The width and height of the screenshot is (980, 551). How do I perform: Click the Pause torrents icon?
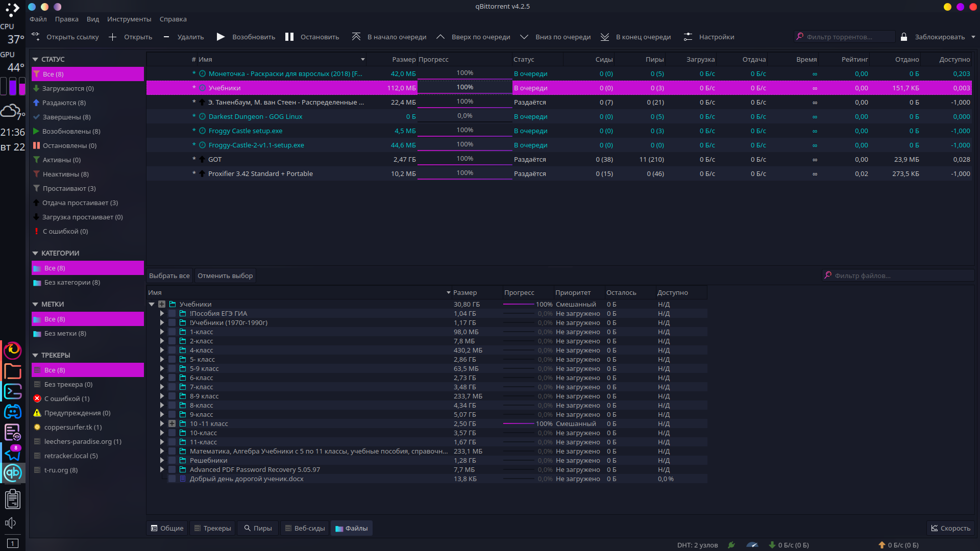[x=289, y=37]
